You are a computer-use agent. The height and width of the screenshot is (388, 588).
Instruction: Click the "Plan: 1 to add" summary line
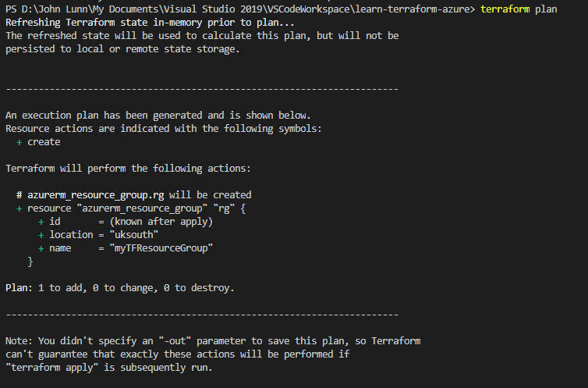click(x=120, y=288)
